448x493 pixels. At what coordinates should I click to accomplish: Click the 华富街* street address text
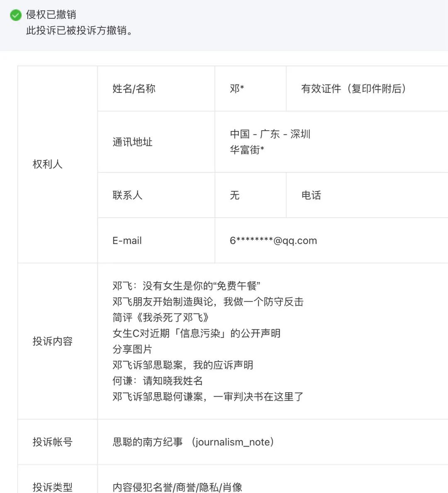point(247,150)
